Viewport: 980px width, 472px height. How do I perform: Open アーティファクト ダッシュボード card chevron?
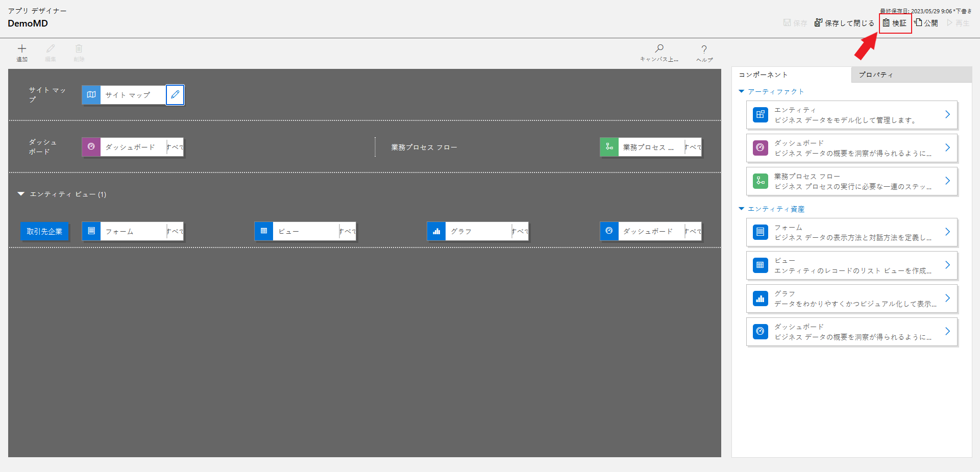[x=947, y=147]
